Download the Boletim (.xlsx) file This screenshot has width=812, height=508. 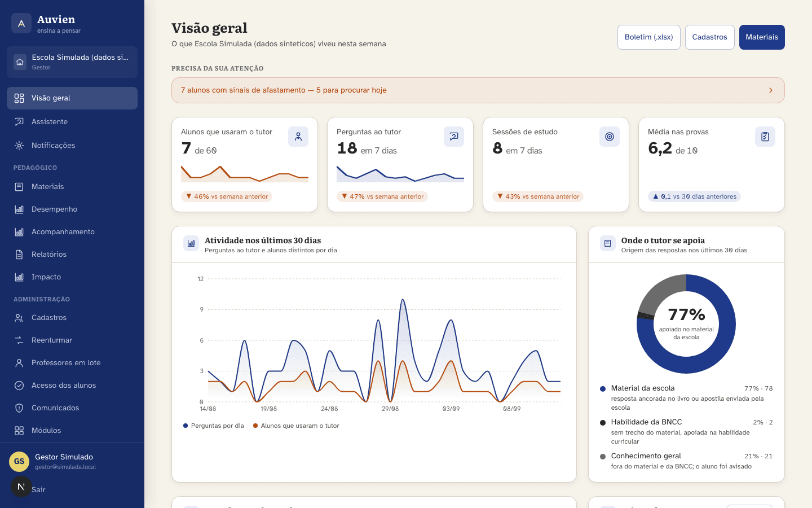point(649,37)
